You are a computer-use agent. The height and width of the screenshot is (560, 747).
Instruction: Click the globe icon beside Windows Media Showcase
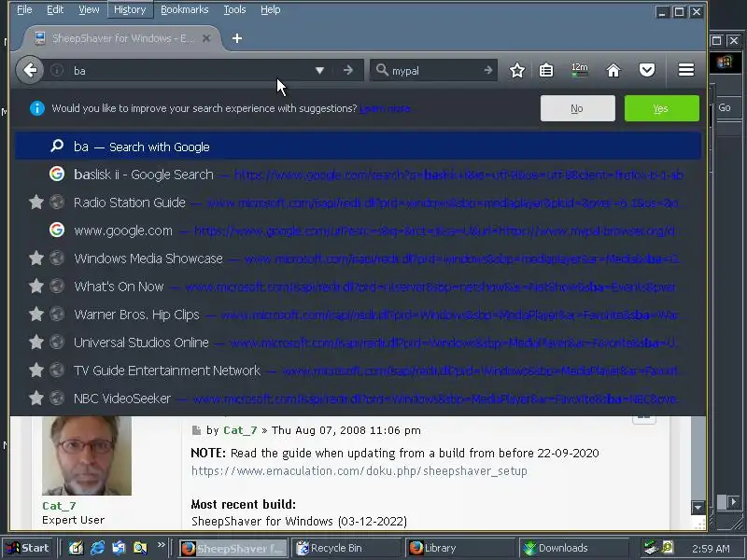[x=57, y=259]
